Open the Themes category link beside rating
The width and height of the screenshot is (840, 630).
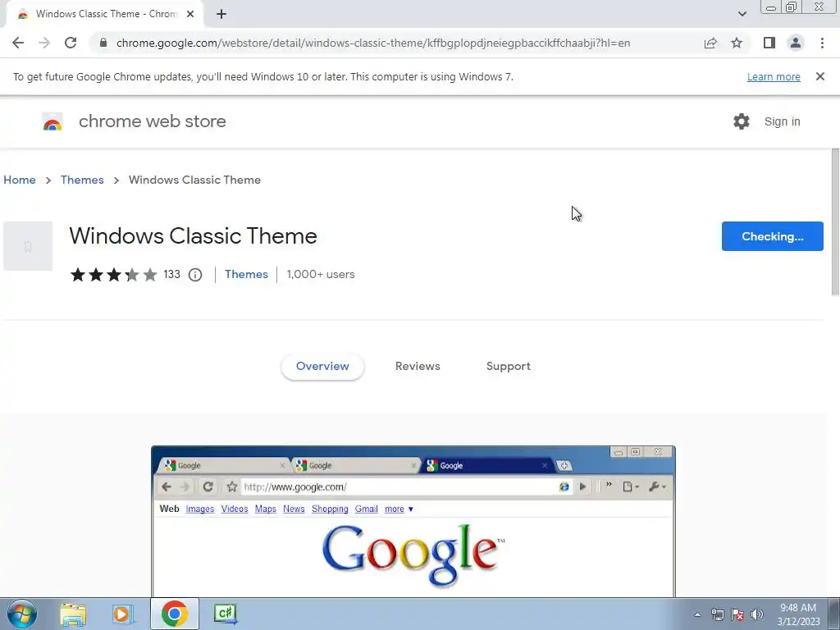246,274
